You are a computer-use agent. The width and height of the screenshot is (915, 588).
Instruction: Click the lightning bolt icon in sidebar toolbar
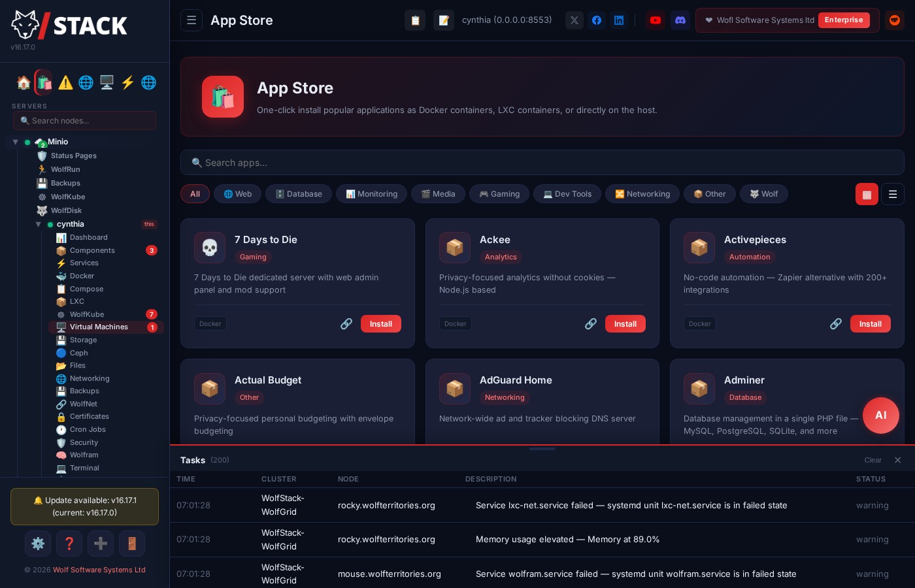tap(127, 82)
